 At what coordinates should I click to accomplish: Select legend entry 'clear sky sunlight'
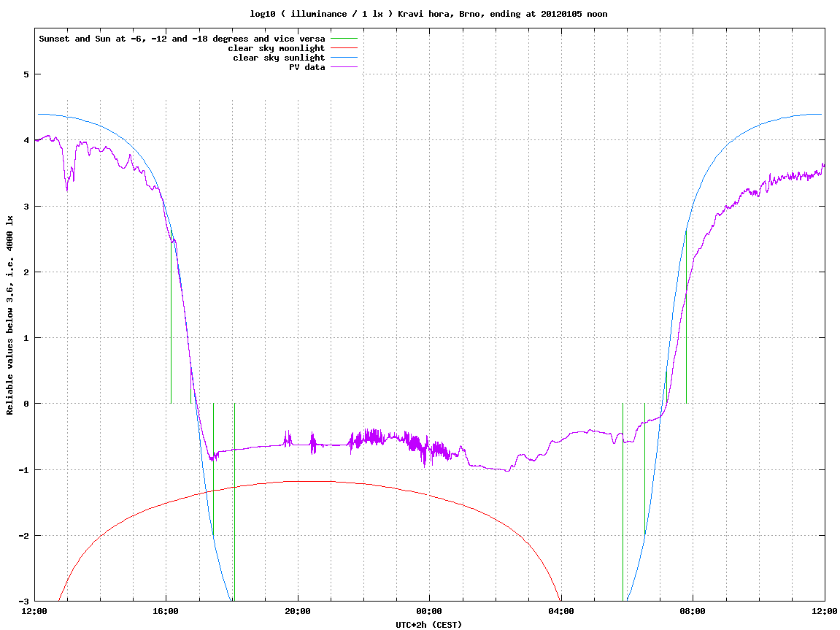[279, 58]
